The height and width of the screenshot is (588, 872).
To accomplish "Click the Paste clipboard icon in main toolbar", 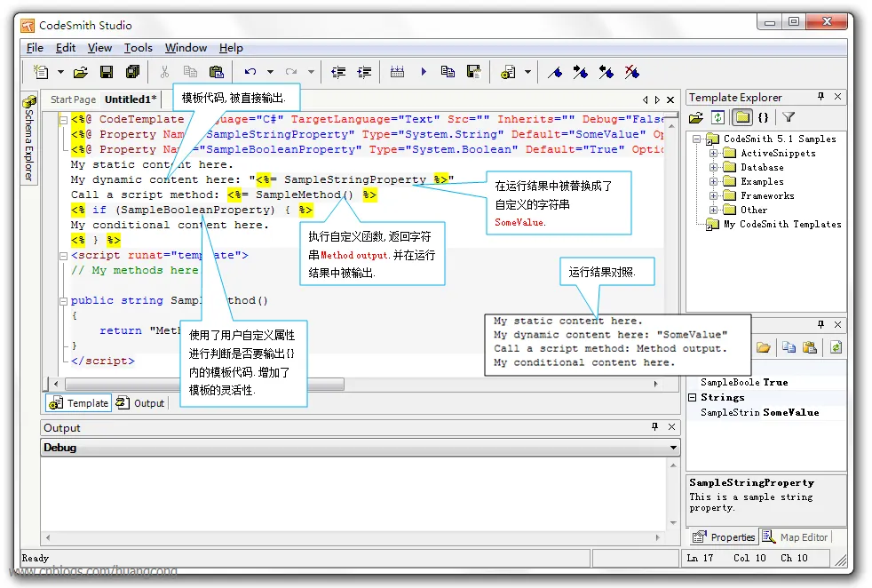I will pos(216,72).
